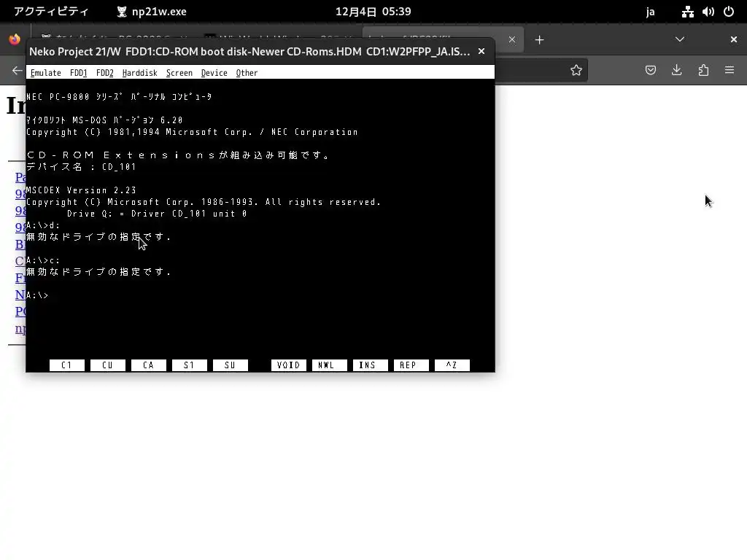Go back in Firefox history

pyautogui.click(x=18, y=71)
